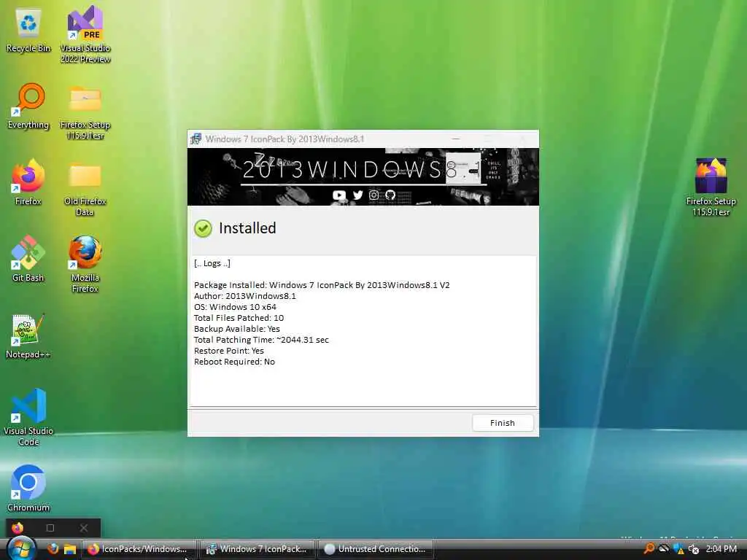Select the Visual Studio Code shortcut
The width and height of the screenshot is (747, 560).
[x=28, y=417]
